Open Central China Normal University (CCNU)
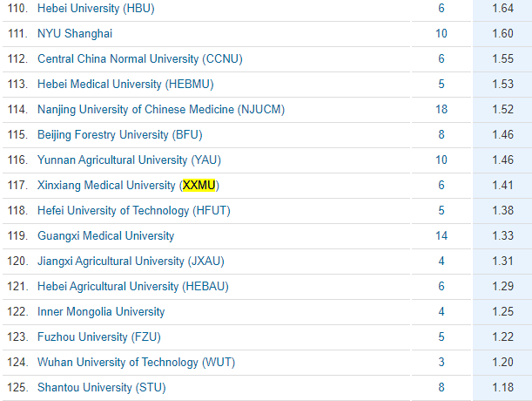Viewport: 532px width, 401px height. point(139,58)
